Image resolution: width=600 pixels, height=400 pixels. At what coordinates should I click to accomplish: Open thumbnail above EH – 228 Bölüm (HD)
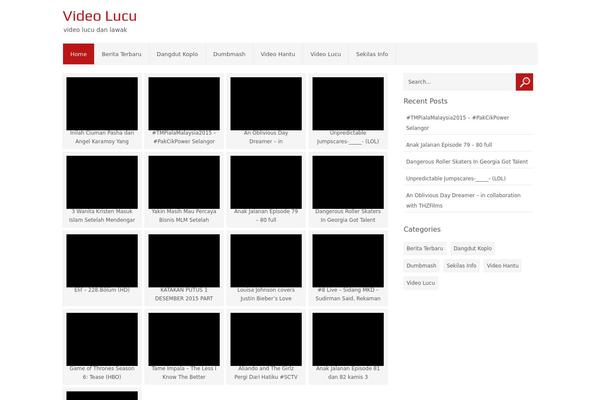coord(102,261)
